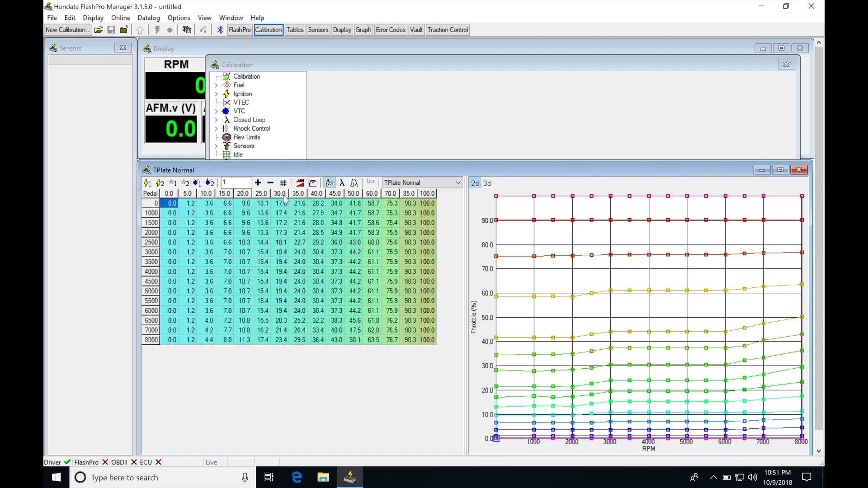
Task: Click the grid hash icon in table toolbar
Action: (283, 183)
